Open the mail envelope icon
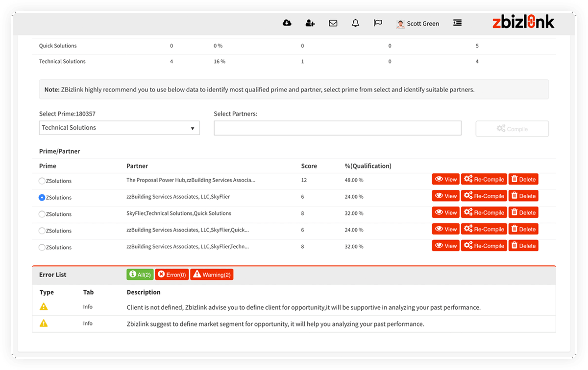Image resolution: width=588 pixels, height=370 pixels. [x=333, y=23]
